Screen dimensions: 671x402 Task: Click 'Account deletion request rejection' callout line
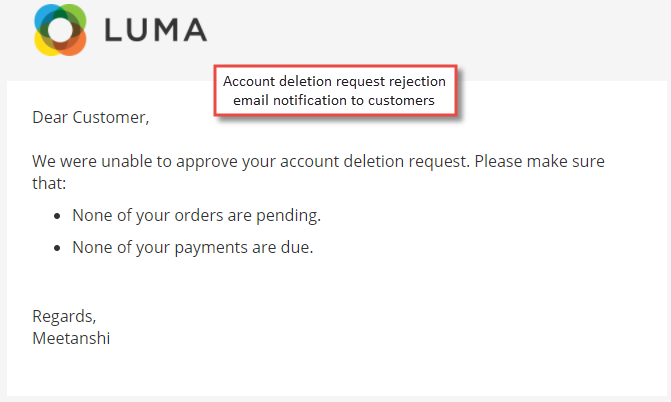(334, 81)
